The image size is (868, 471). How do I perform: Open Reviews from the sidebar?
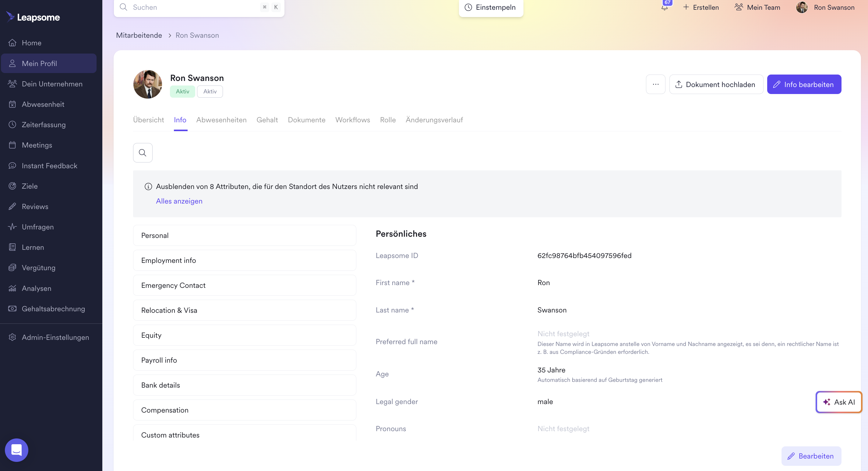tap(35, 206)
